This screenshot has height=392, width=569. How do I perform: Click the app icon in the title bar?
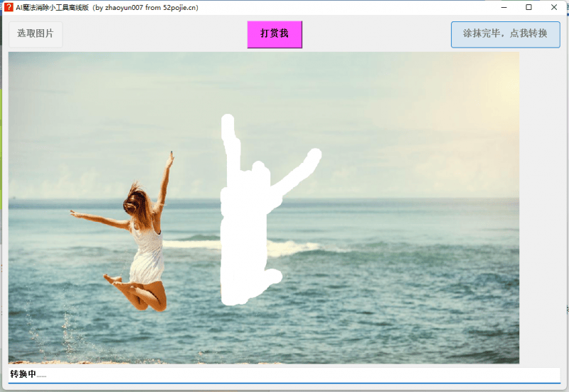point(9,7)
